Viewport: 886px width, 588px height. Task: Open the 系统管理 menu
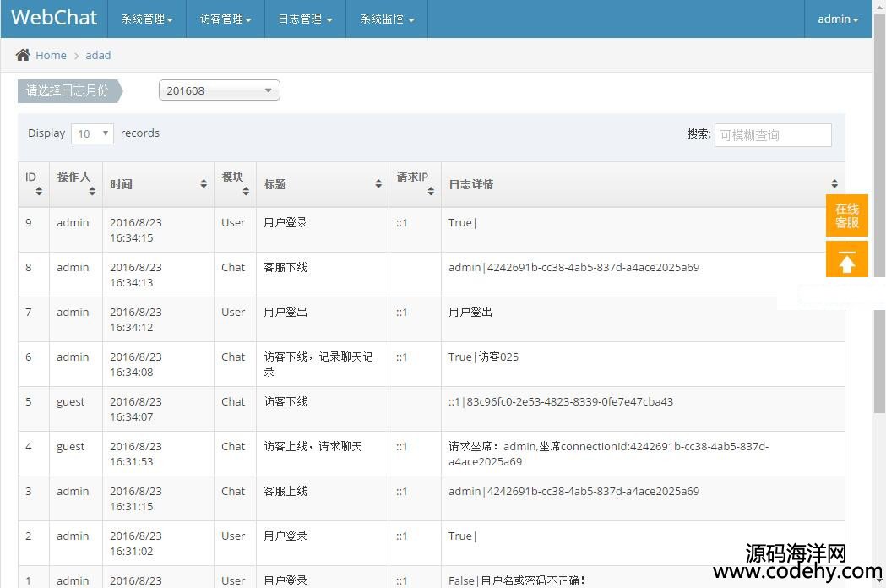coord(147,19)
